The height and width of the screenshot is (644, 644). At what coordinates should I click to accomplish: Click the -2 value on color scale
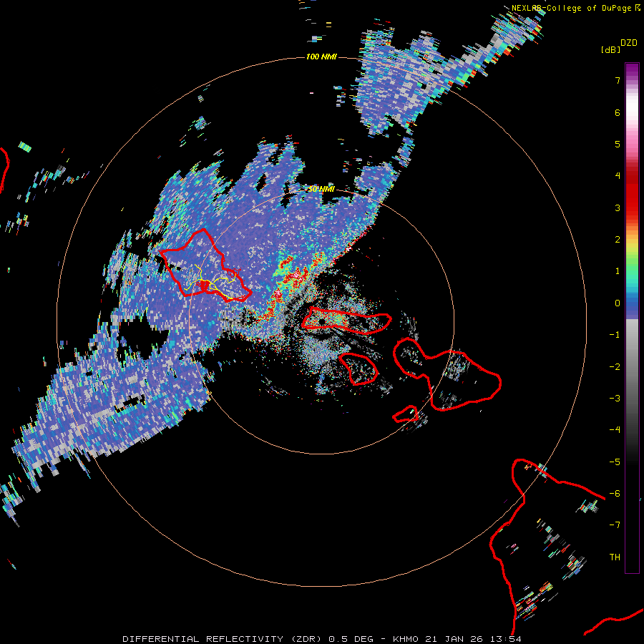[615, 366]
